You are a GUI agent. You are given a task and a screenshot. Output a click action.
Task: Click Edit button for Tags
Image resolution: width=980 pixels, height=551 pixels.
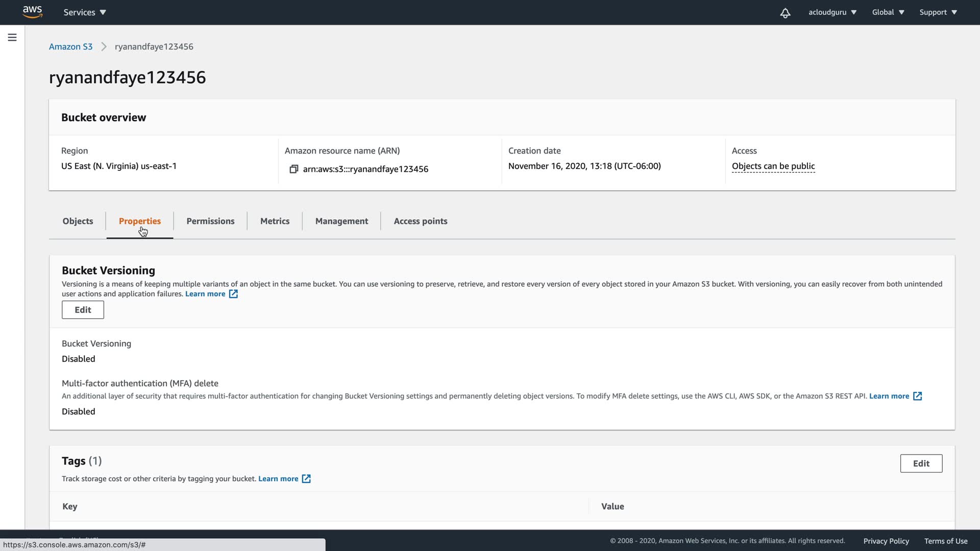point(921,463)
